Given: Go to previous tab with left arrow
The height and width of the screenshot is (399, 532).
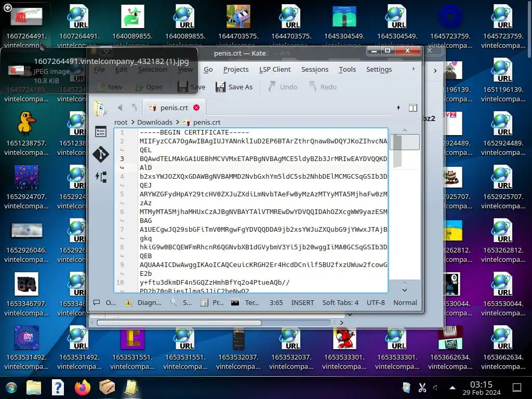Looking at the screenshot, I should pos(120,108).
